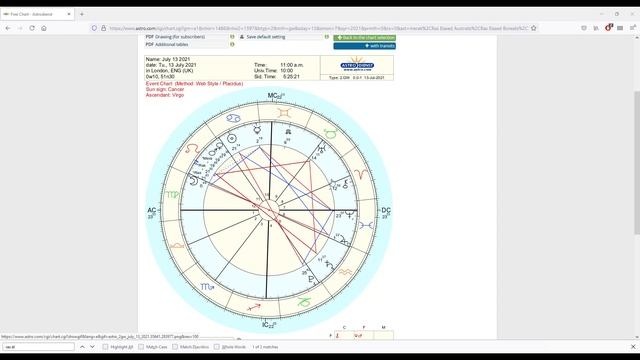The image size is (640, 360).
Task: Click the Sun sign: Cancer text
Action: [165, 89]
